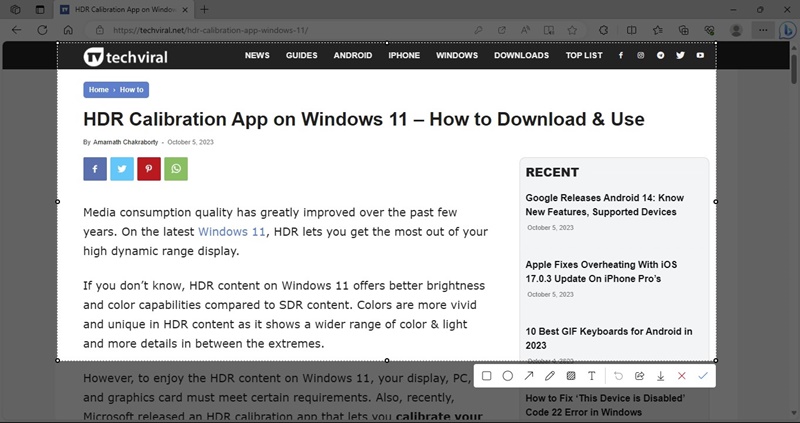Open Techviral Twitter icon in header
This screenshot has width=800, height=423.
point(680,55)
